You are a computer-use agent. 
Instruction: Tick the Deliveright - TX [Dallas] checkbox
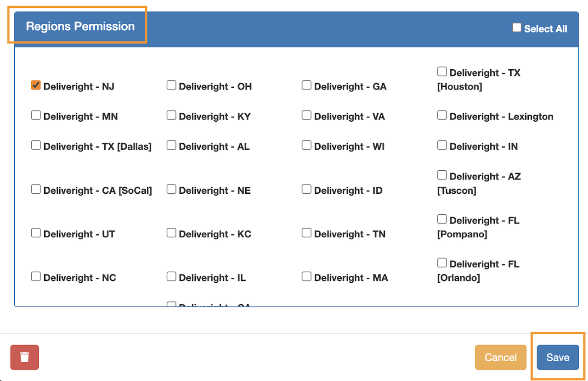(36, 145)
